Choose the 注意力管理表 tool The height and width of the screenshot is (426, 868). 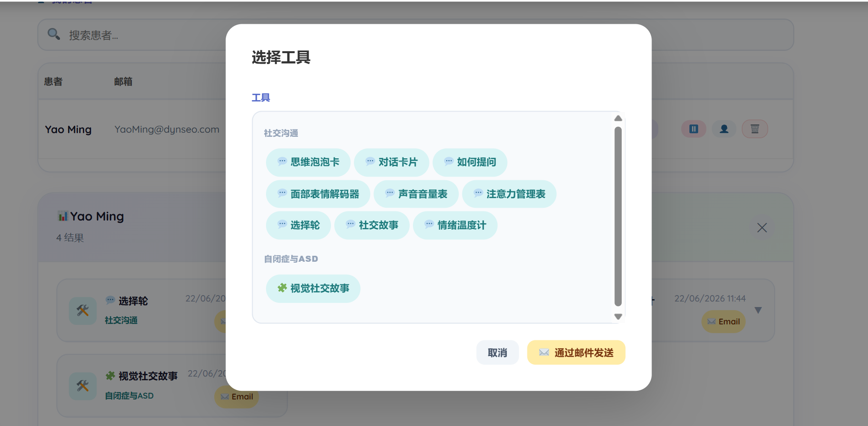[x=509, y=194]
